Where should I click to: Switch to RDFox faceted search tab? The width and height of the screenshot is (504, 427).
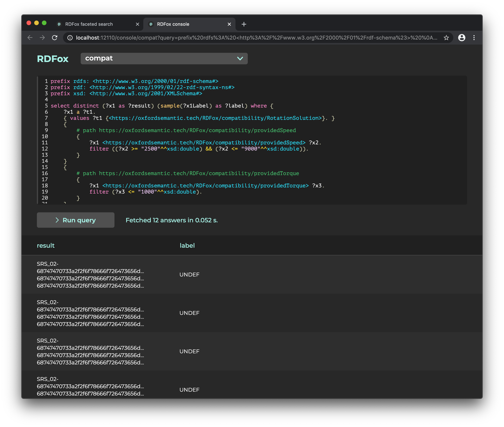tap(89, 24)
